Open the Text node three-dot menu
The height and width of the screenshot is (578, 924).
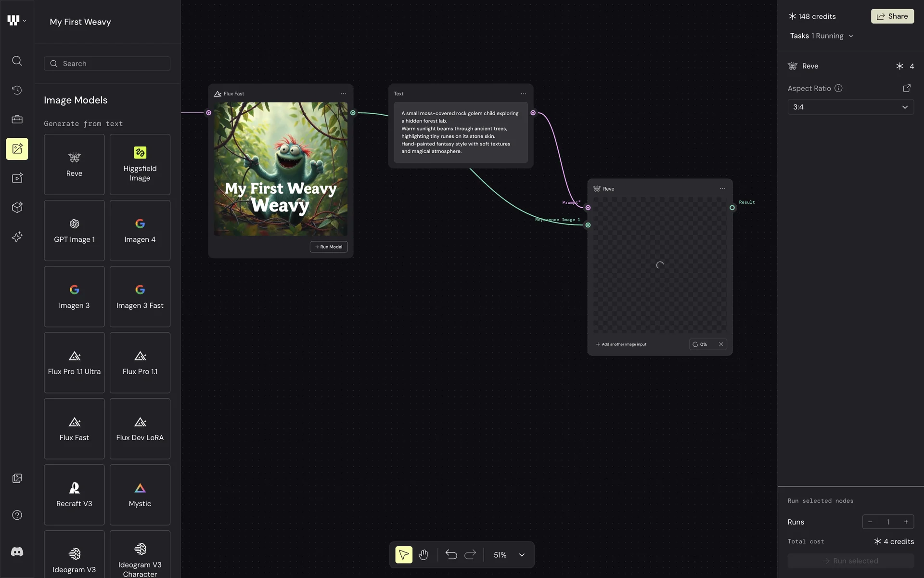[x=524, y=94]
